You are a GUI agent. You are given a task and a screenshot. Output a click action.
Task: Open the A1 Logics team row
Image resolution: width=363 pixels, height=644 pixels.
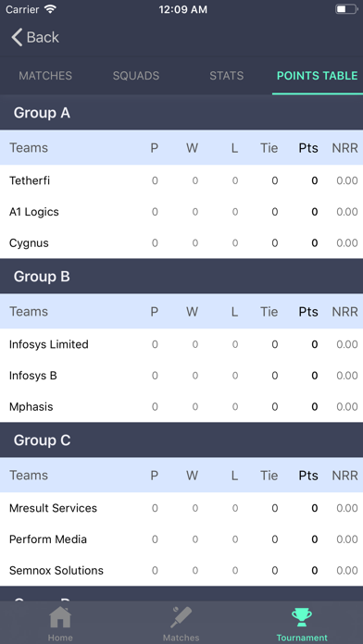181,212
